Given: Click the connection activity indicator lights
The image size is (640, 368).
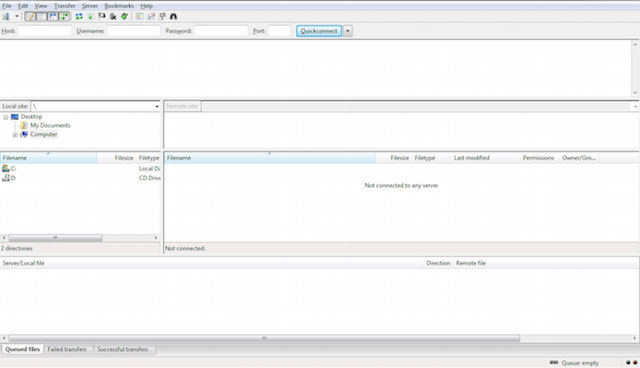Looking at the screenshot, I should point(631,363).
